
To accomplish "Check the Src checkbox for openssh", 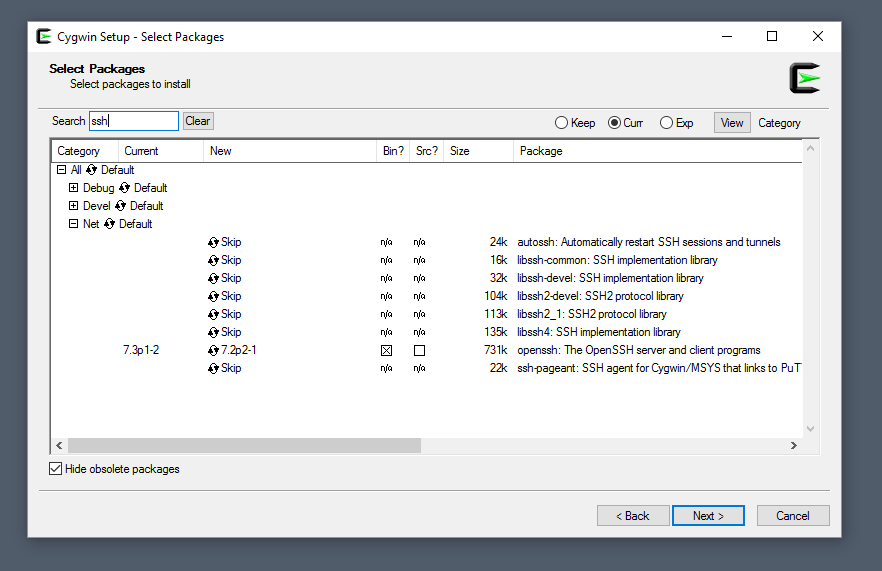I will [x=420, y=350].
